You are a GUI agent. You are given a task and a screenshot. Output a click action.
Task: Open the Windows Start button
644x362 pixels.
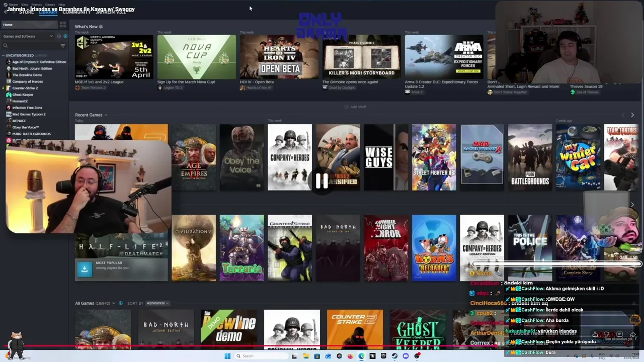227,356
